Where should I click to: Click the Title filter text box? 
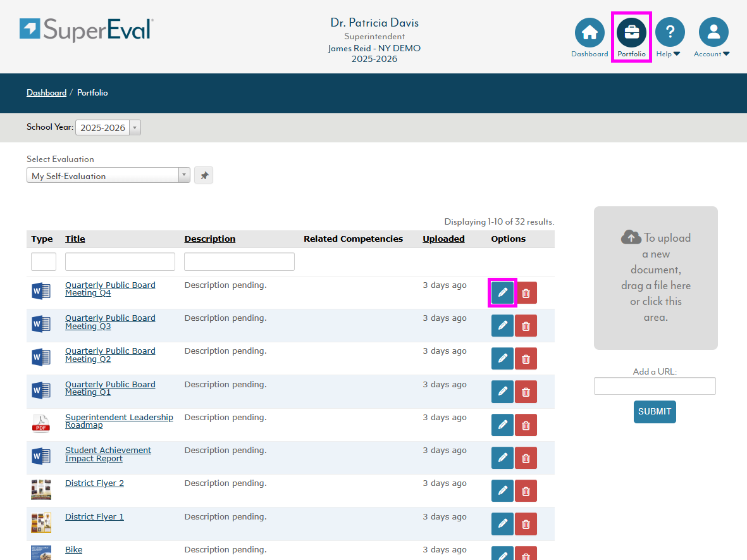coord(120,262)
